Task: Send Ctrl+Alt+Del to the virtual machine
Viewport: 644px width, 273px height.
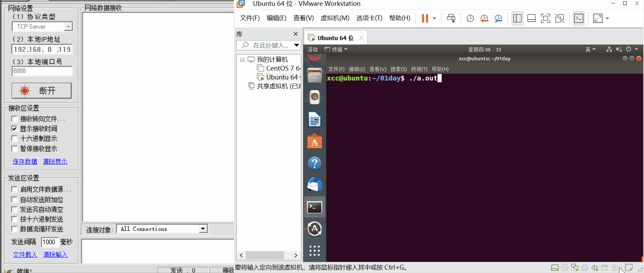Action: click(451, 18)
